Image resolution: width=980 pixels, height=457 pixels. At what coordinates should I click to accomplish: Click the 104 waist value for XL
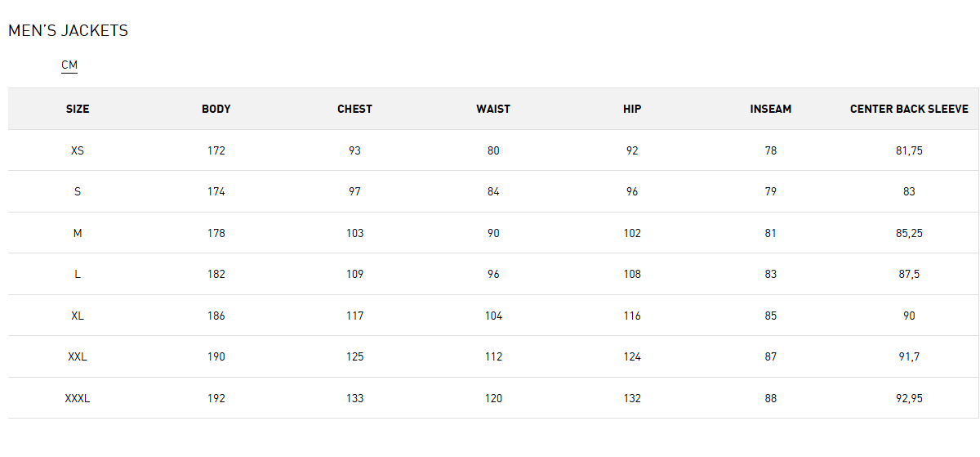click(493, 316)
